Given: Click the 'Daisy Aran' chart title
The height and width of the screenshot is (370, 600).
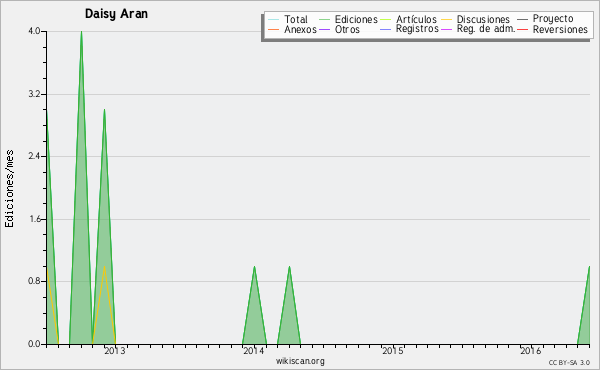Looking at the screenshot, I should click(x=116, y=14).
